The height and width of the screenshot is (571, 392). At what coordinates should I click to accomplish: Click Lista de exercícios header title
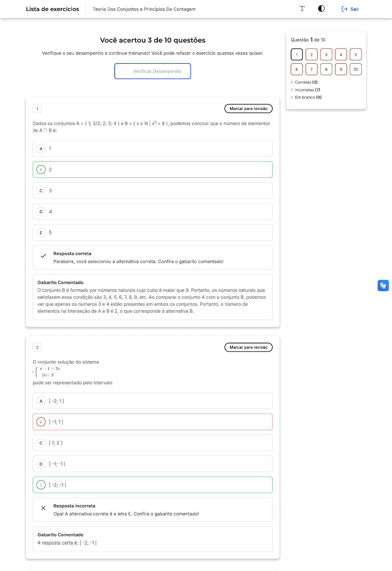pyautogui.click(x=53, y=9)
